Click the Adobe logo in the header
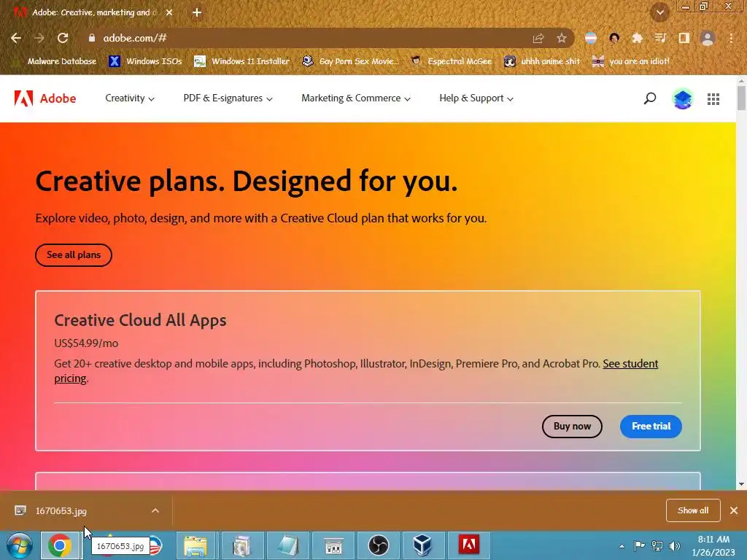747x560 pixels. point(45,98)
